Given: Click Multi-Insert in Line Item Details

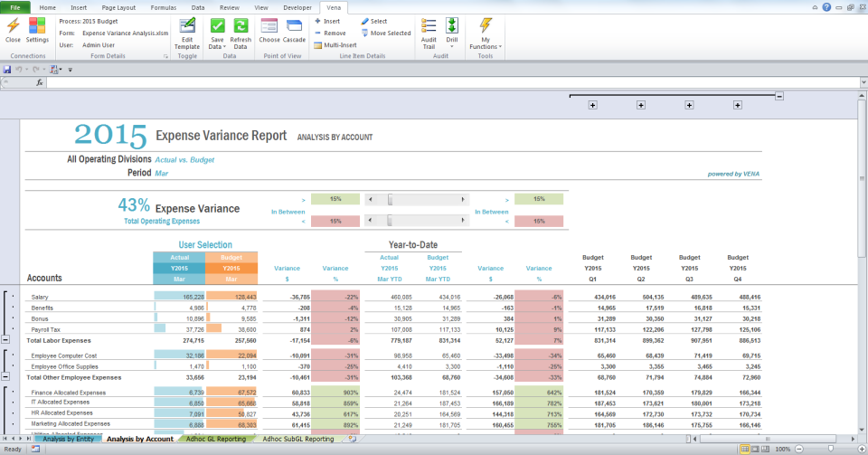Looking at the screenshot, I should [335, 45].
